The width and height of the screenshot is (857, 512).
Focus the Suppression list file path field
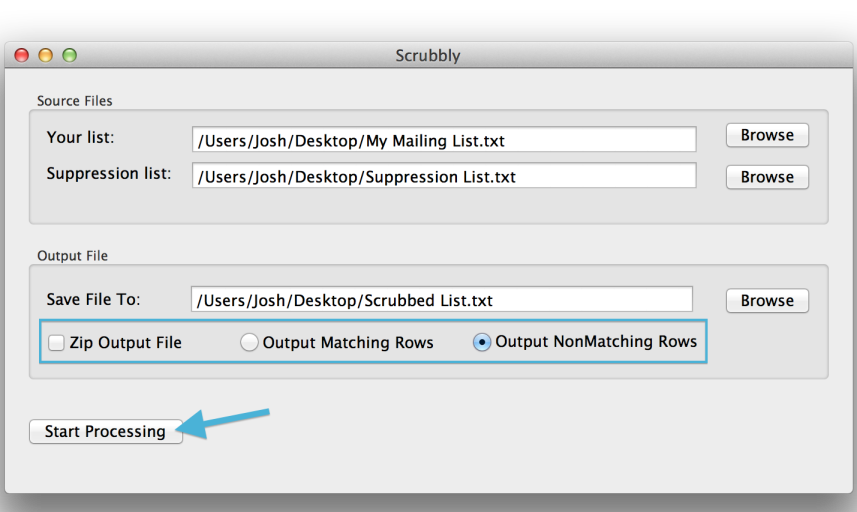pos(444,176)
